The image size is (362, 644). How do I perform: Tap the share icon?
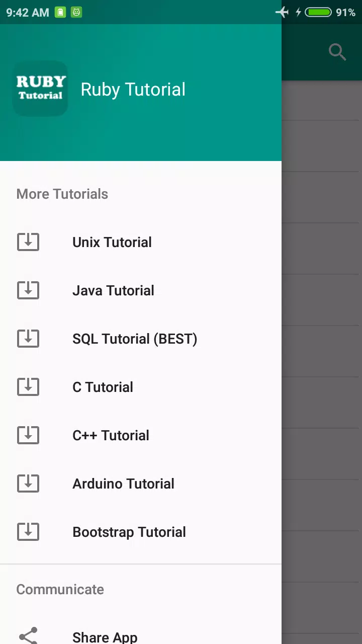click(28, 636)
